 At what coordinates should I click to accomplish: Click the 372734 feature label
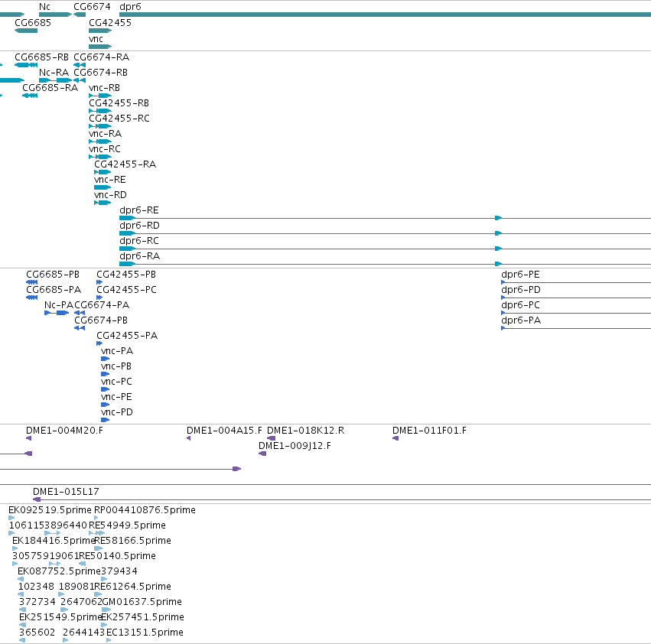click(37, 603)
